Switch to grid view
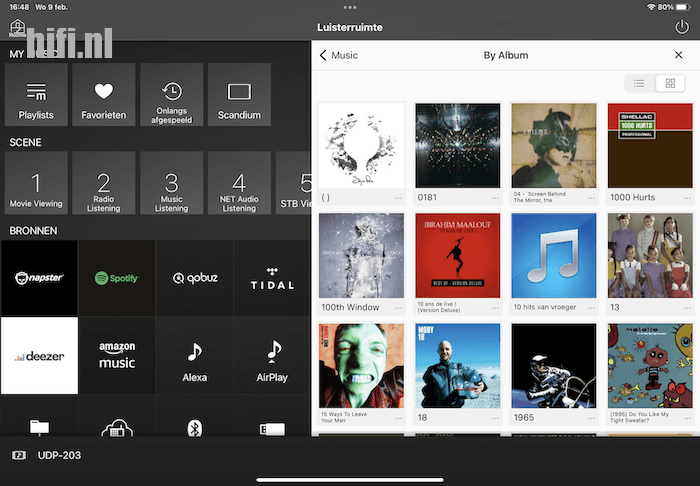The height and width of the screenshot is (486, 700). point(670,83)
